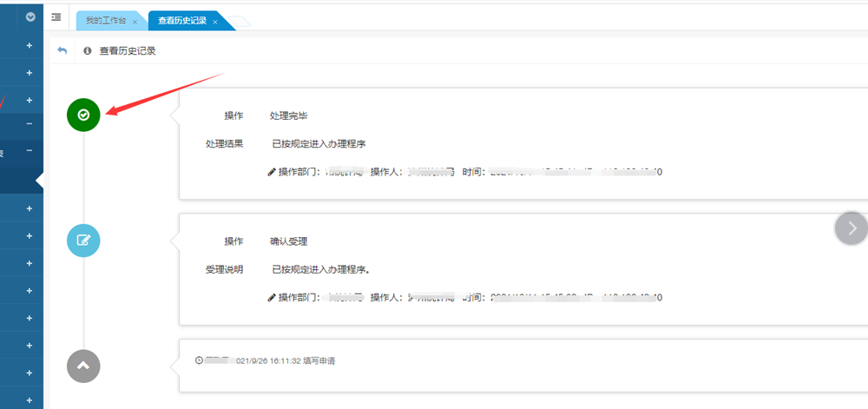Click clock icon in 填写申请 entry
Image resolution: width=868 pixels, height=409 pixels.
coord(199,360)
